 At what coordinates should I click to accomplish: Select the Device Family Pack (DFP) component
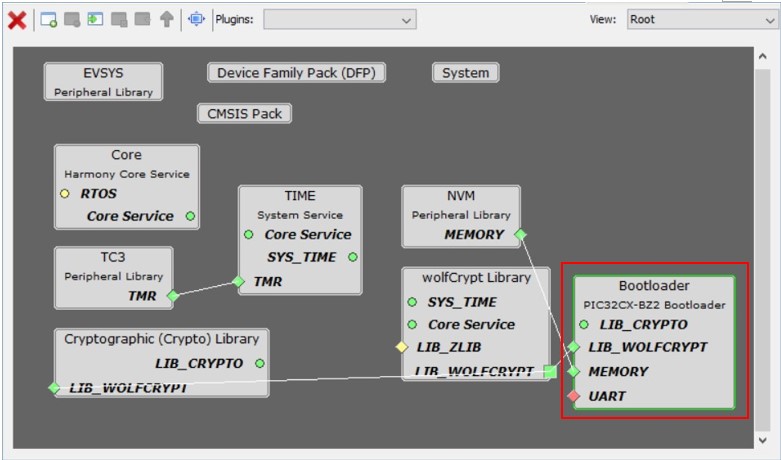[x=296, y=73]
